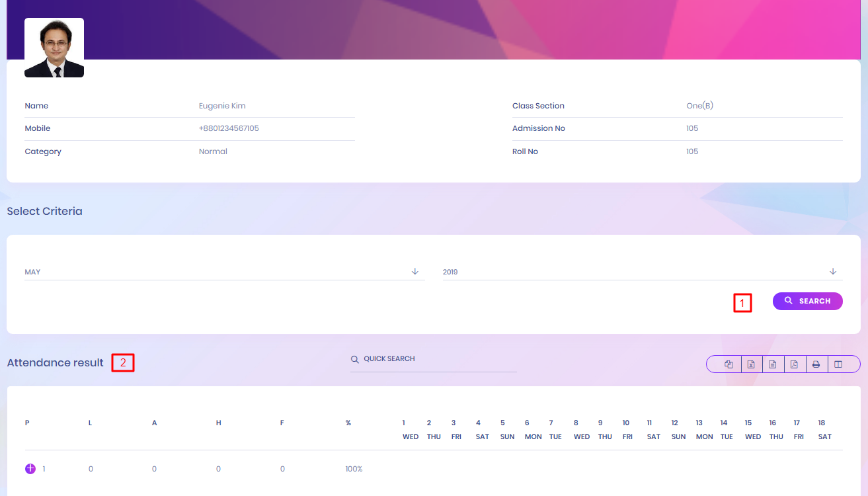Image resolution: width=868 pixels, height=496 pixels.
Task: Sort by the H column header
Action: (218, 423)
